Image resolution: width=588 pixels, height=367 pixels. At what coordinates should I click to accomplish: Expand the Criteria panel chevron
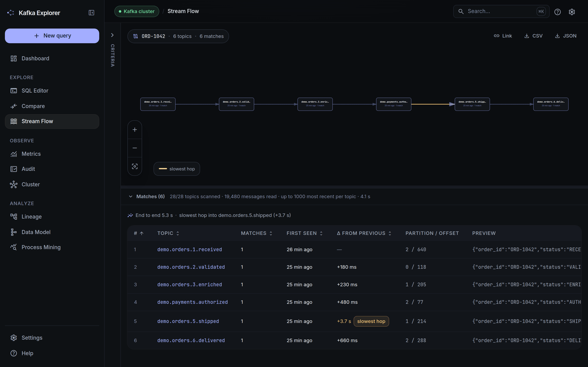coord(112,35)
